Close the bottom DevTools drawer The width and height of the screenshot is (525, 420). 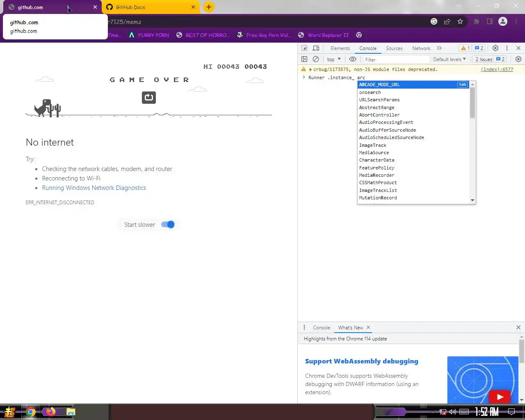(518, 327)
